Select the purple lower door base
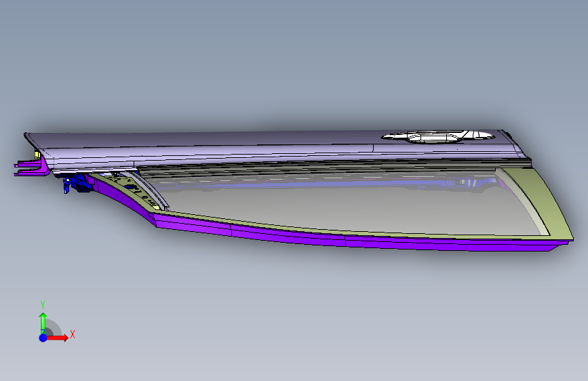Image resolution: width=588 pixels, height=381 pixels. (x=319, y=239)
